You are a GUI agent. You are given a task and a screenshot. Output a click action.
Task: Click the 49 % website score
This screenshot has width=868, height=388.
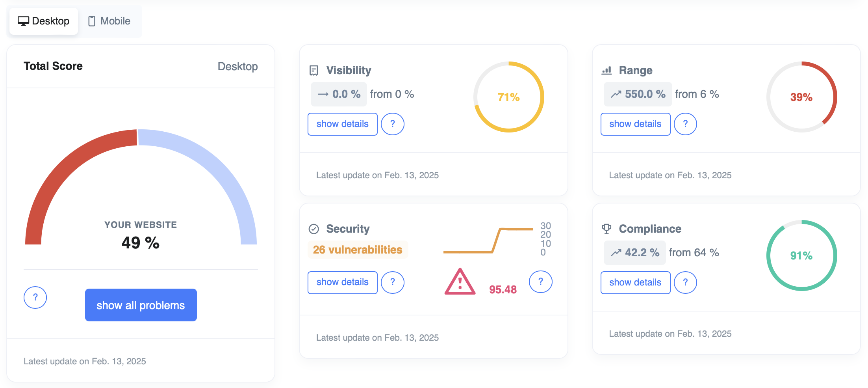[141, 242]
